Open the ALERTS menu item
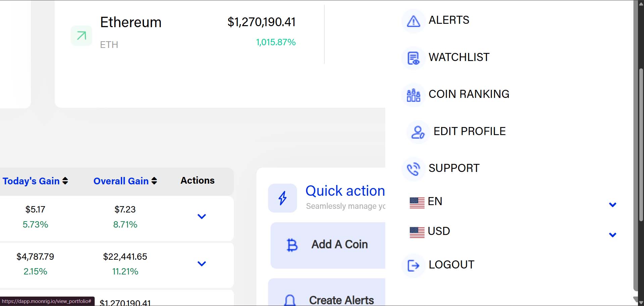Image resolution: width=644 pixels, height=306 pixels. pos(449,20)
